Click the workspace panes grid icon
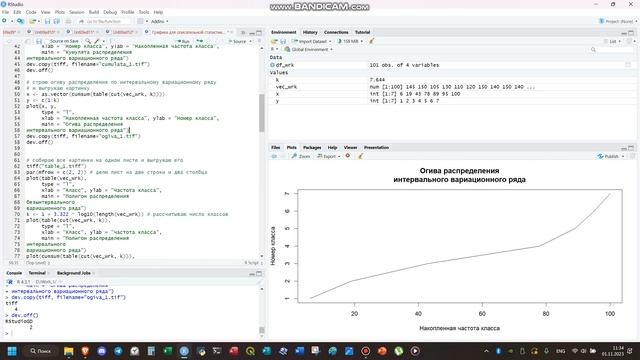The width and height of the screenshot is (640, 360). click(x=140, y=21)
